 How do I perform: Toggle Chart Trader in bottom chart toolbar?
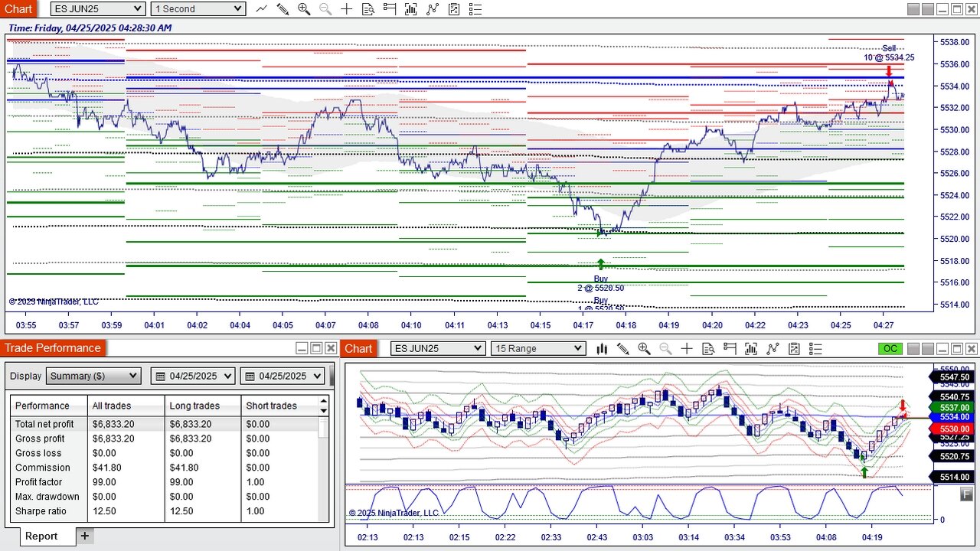click(730, 348)
